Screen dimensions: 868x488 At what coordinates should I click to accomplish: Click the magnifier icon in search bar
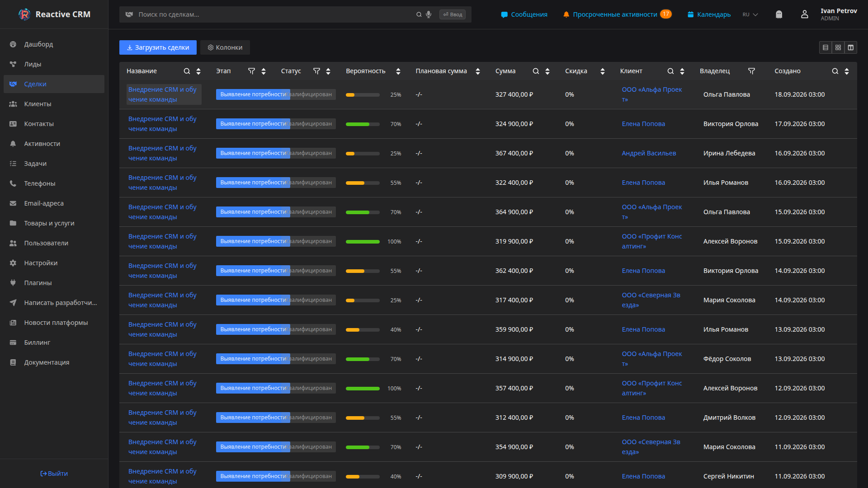(419, 14)
